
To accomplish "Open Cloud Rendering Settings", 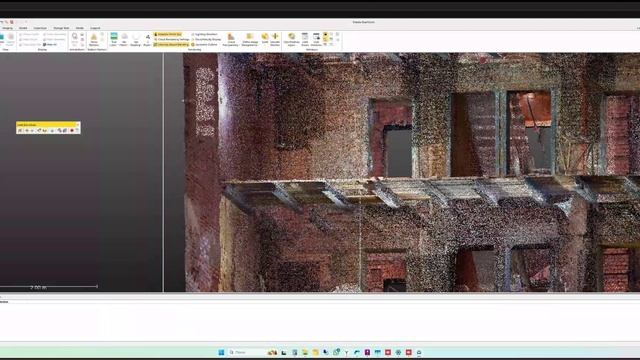I will tap(172, 39).
